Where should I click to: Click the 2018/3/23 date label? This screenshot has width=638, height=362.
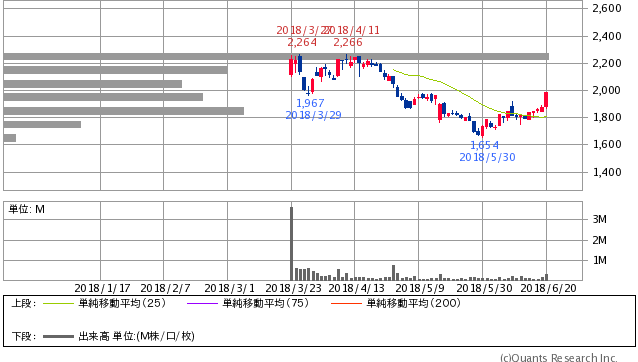pyautogui.click(x=293, y=288)
